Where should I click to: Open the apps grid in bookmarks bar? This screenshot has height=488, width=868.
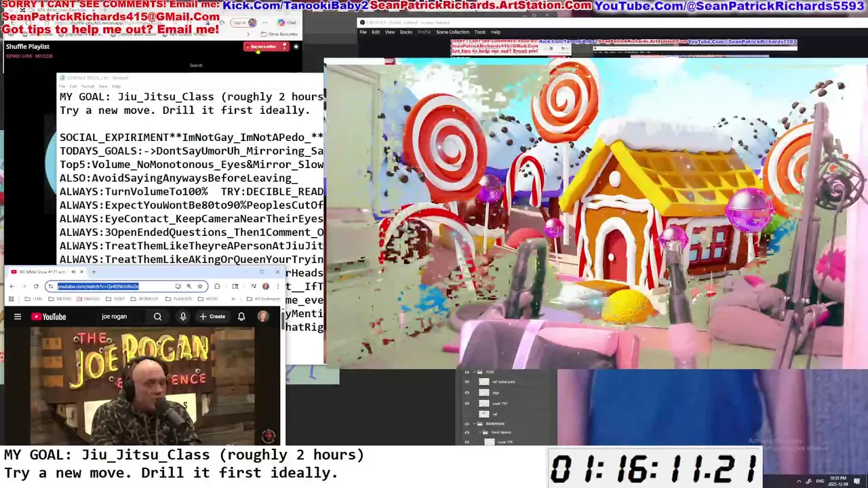click(11, 299)
